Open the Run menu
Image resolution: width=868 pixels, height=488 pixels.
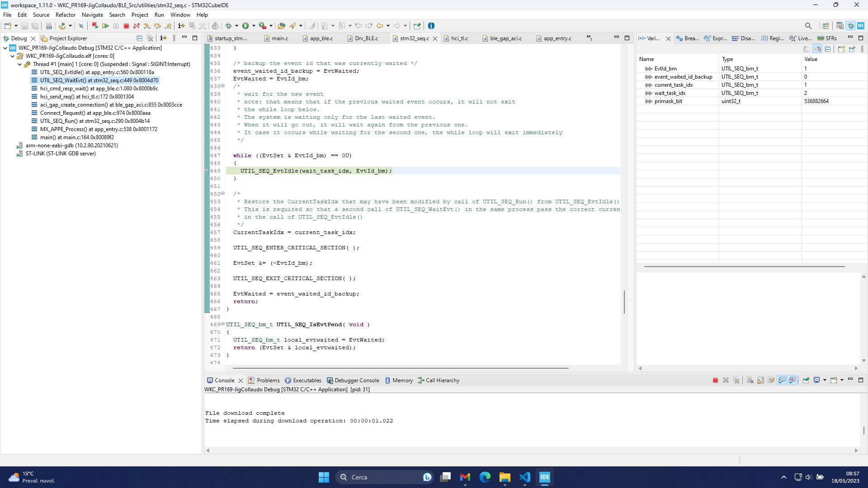pos(159,15)
